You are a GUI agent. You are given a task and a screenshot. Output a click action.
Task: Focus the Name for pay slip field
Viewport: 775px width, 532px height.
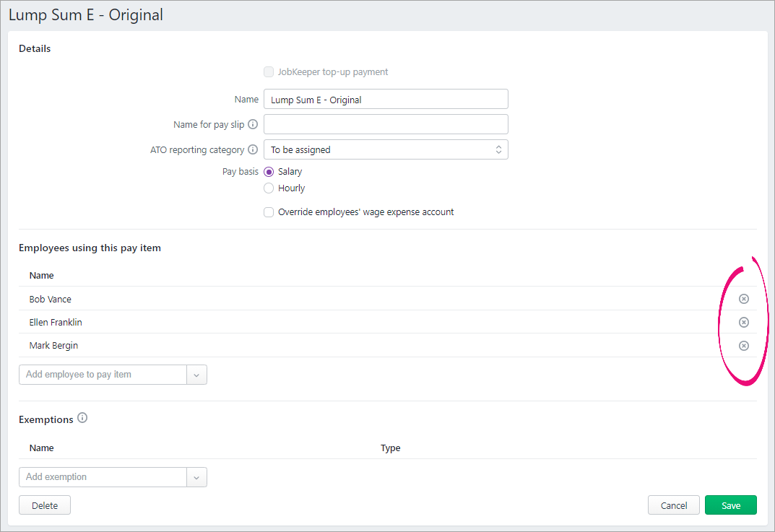pos(386,124)
